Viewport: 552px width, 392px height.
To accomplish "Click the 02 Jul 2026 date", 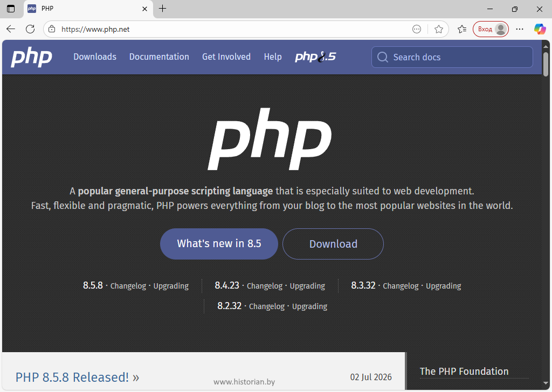I will [371, 377].
